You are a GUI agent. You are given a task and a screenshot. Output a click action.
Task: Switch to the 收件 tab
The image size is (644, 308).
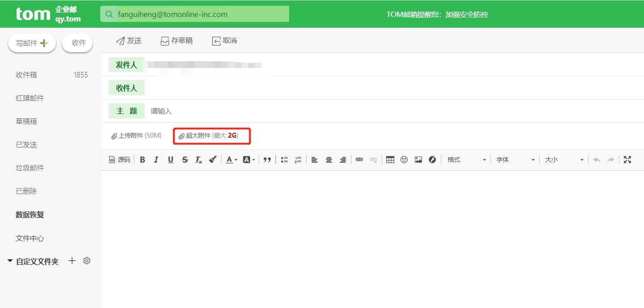[77, 42]
